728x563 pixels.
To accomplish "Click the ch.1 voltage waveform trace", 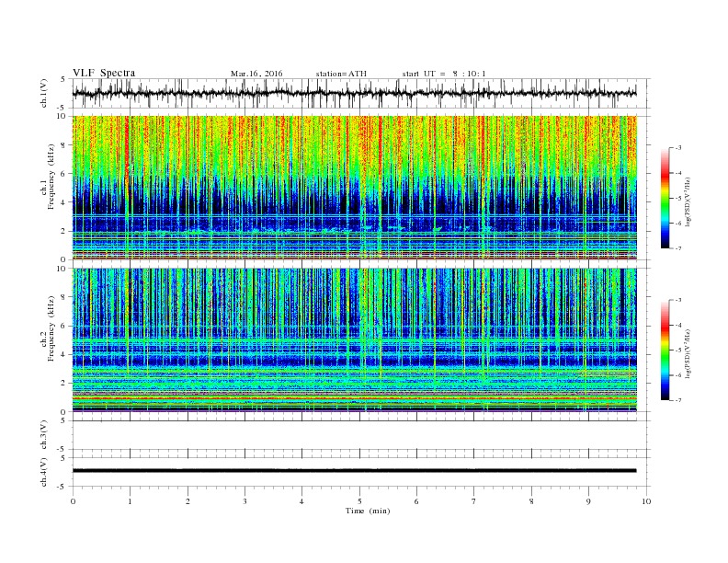I will (354, 93).
